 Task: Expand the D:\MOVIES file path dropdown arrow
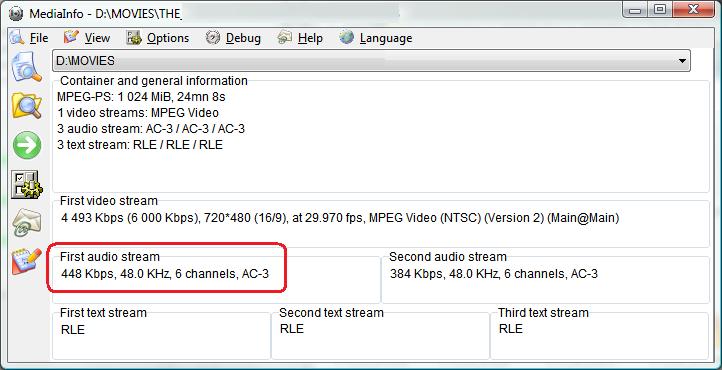click(x=682, y=61)
